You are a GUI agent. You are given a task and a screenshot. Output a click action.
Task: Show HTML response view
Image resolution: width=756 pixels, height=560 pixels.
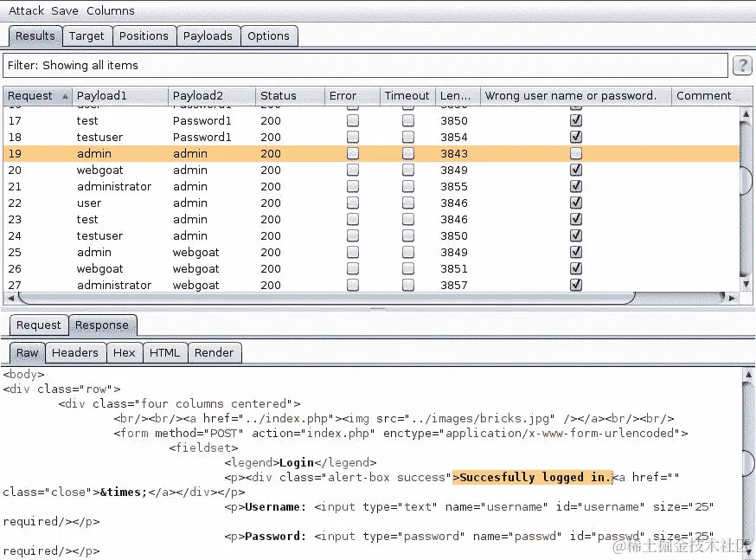(164, 352)
